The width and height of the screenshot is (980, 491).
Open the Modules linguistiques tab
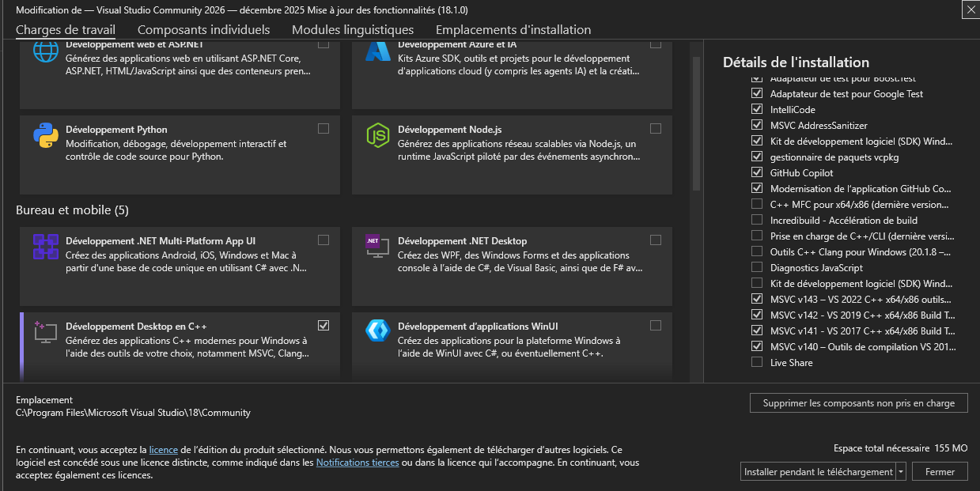pyautogui.click(x=353, y=30)
